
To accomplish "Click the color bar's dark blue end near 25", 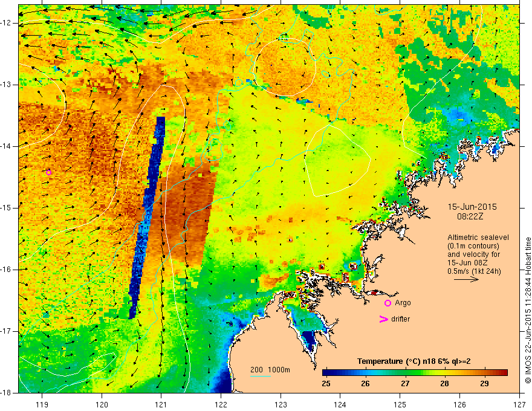I will pyautogui.click(x=326, y=373).
